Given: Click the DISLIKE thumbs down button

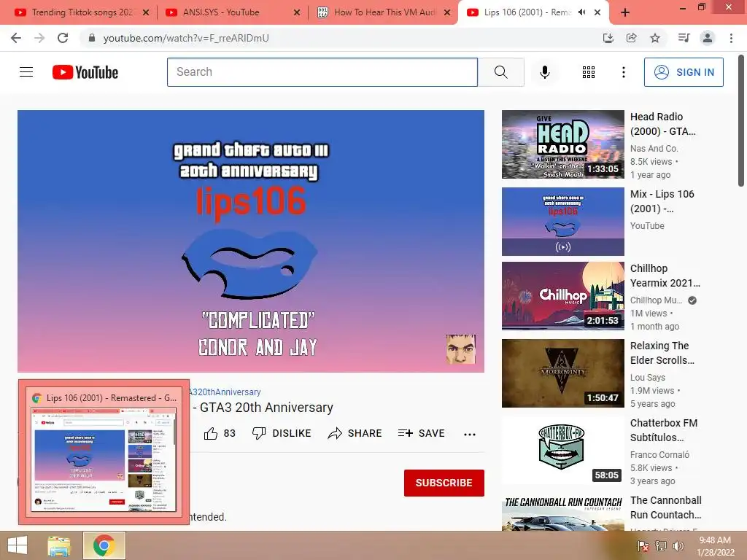Looking at the screenshot, I should pos(282,433).
